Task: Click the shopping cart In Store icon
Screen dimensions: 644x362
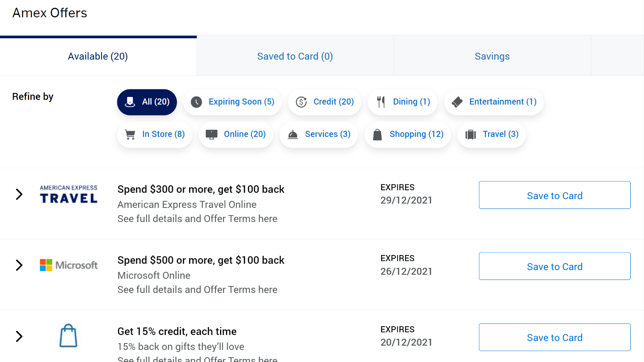Action: [130, 135]
